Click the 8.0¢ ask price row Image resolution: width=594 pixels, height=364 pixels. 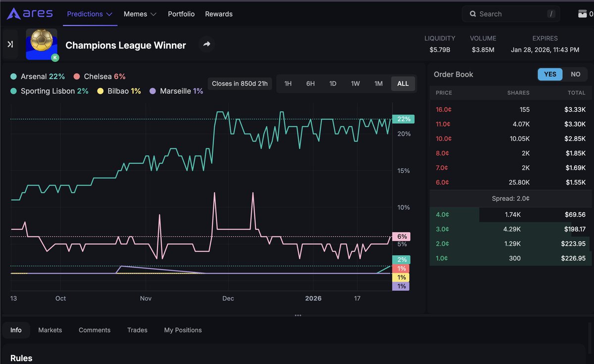pos(510,153)
